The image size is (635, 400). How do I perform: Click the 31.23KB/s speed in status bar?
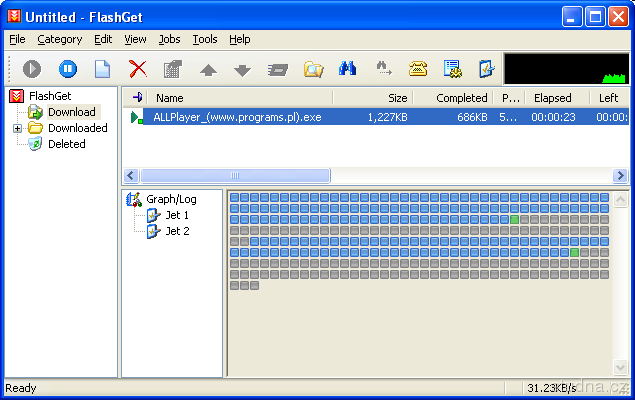(552, 388)
